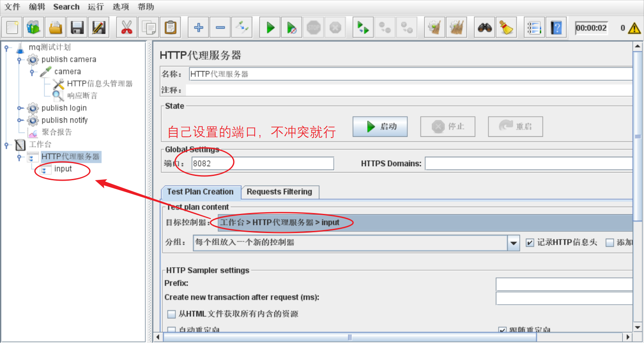
Task: Click the Open file folder icon
Action: point(55,28)
